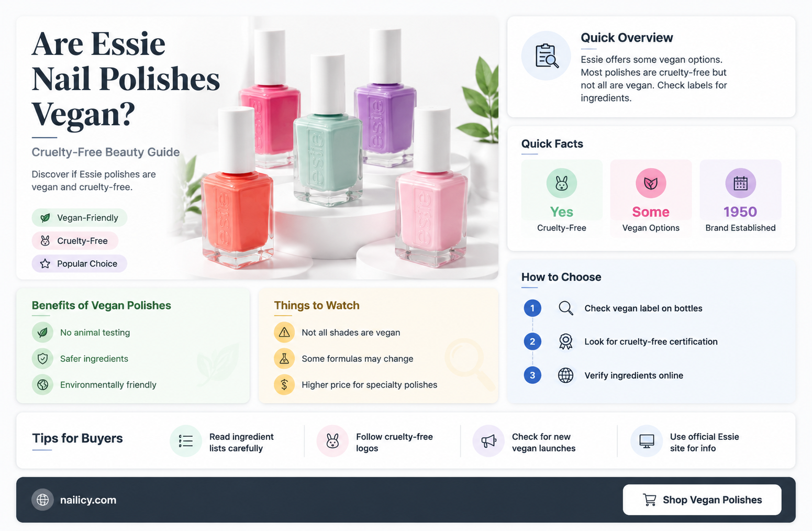Click the step 1 number badge
The width and height of the screenshot is (812, 531).
(532, 308)
